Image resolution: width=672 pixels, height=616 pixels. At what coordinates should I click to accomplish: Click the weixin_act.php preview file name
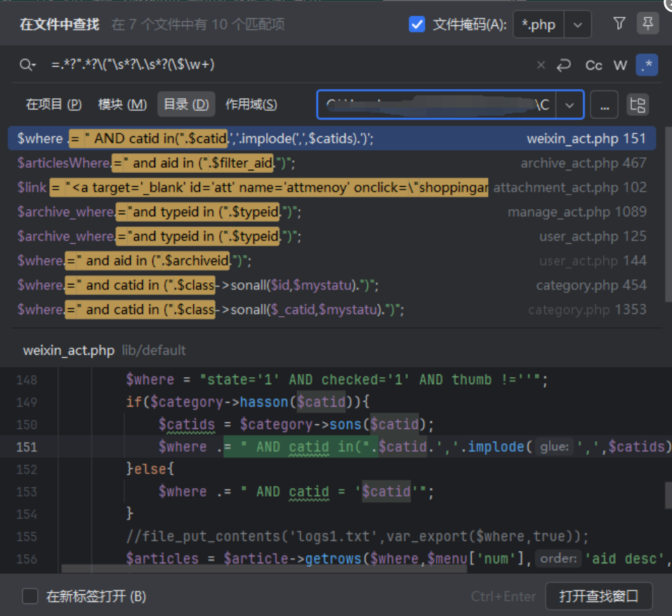tap(69, 350)
